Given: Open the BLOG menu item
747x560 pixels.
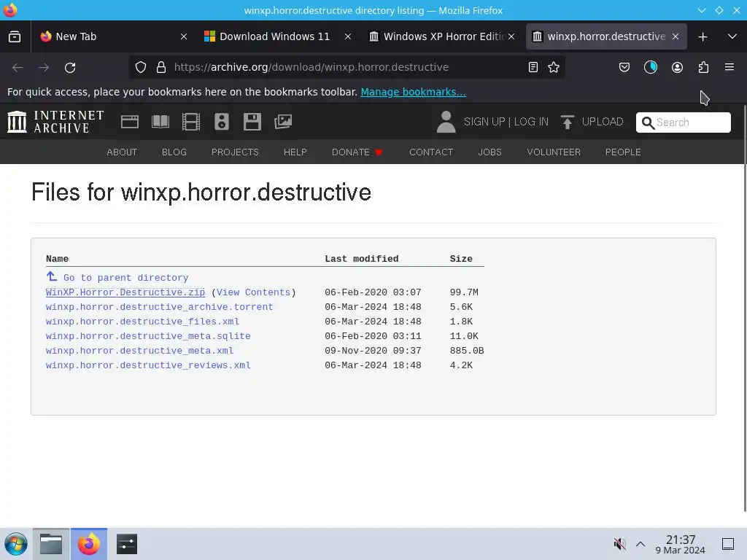Looking at the screenshot, I should (x=174, y=152).
